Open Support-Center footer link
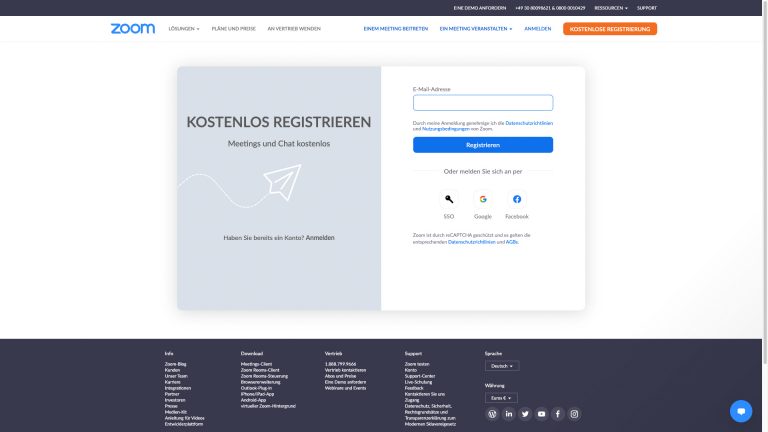768x432 pixels. click(x=420, y=376)
